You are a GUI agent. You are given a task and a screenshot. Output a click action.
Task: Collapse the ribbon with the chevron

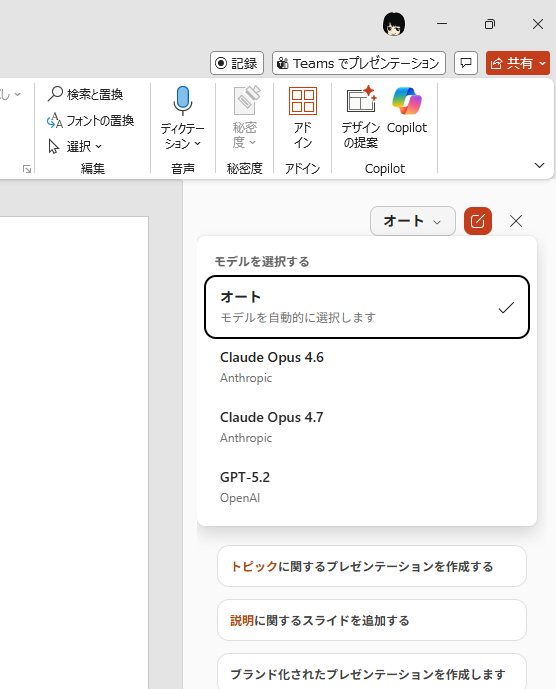[539, 165]
